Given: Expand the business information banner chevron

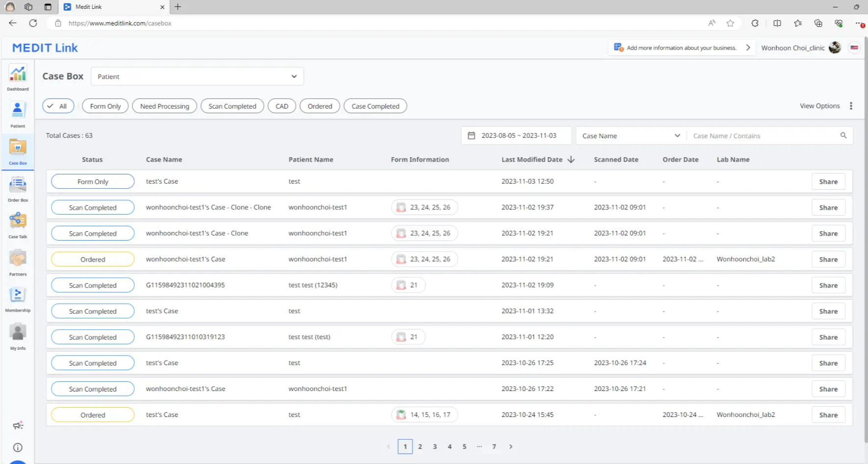Looking at the screenshot, I should pos(748,48).
